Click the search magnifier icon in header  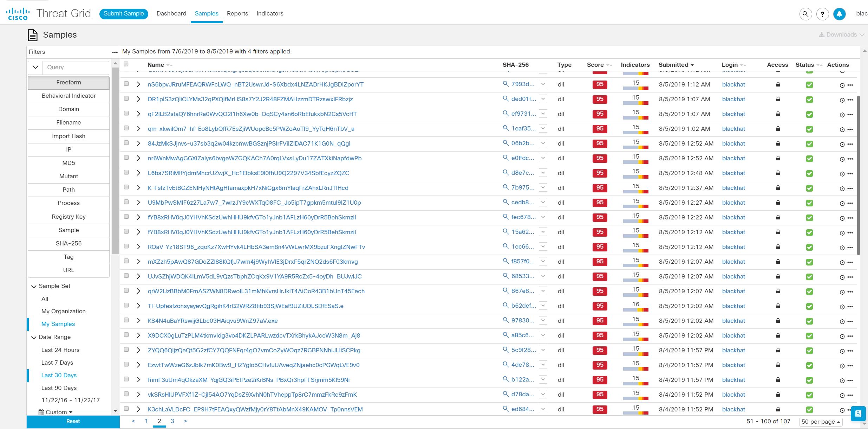[805, 14]
